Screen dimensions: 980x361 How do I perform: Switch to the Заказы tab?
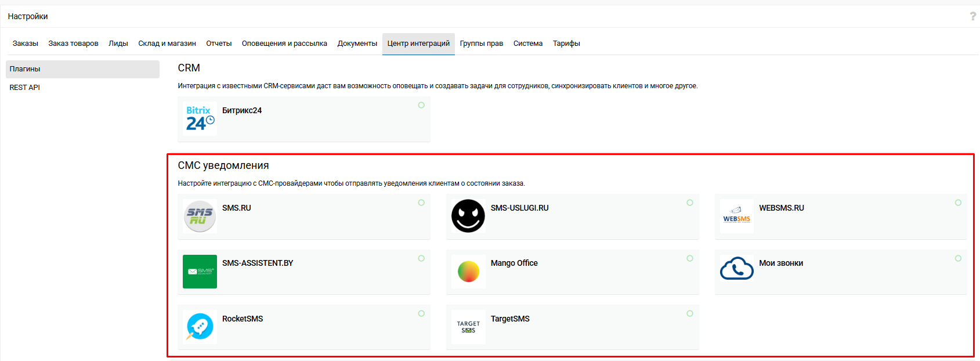tap(26, 44)
